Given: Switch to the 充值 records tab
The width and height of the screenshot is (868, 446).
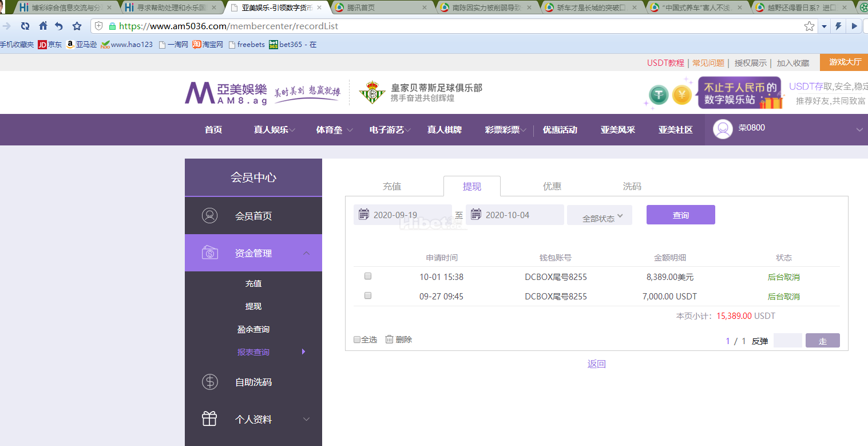Looking at the screenshot, I should (x=392, y=186).
